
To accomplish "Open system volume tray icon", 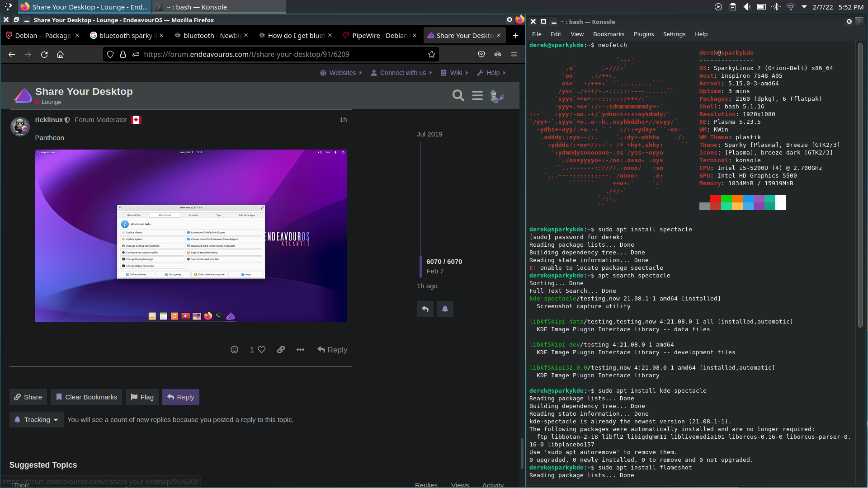I will [747, 7].
